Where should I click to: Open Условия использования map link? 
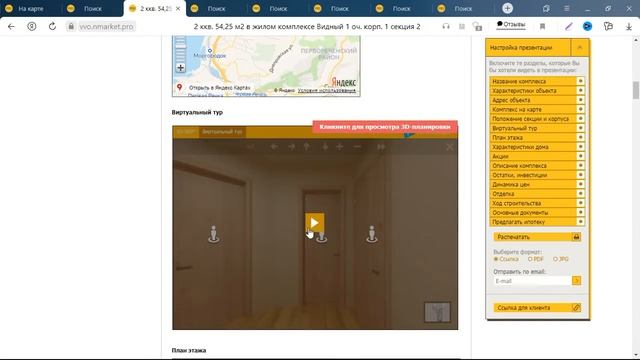(327, 90)
